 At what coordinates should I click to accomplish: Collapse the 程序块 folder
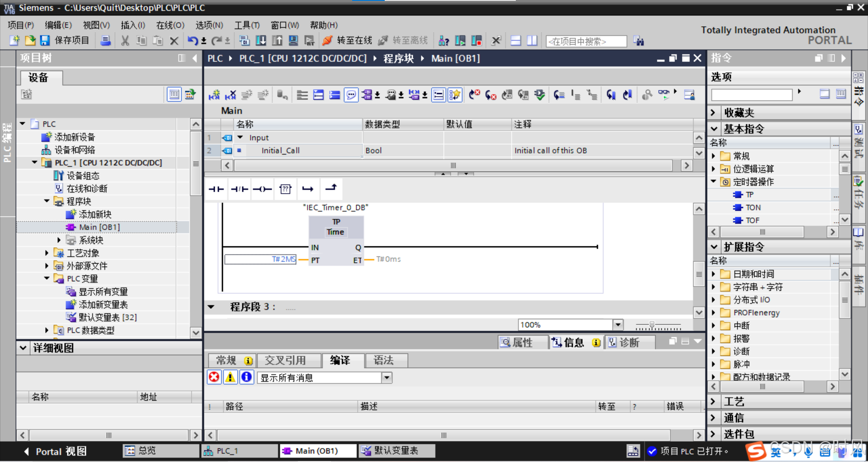[x=47, y=201]
